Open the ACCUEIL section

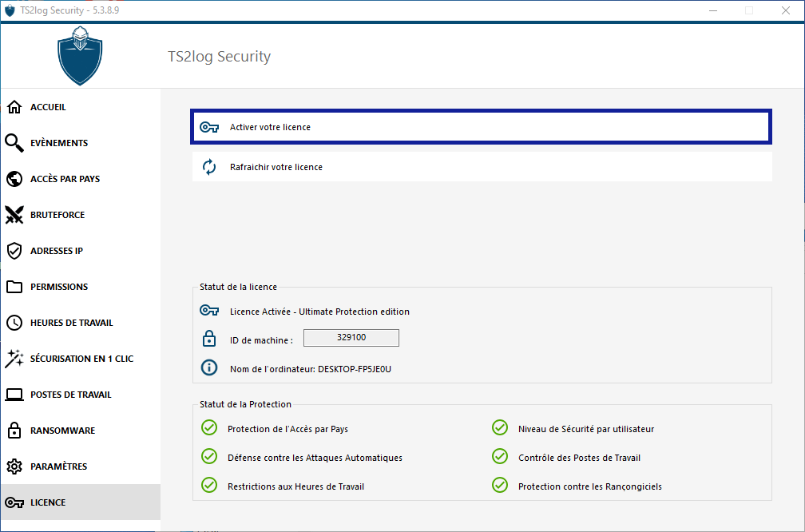[x=81, y=107]
